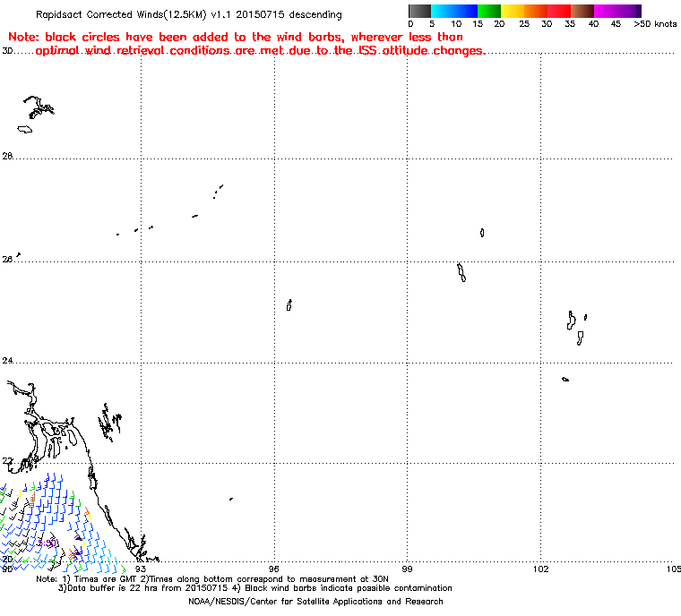The height and width of the screenshot is (616, 681).
Task: Click the longitude label '99'
Action: click(407, 569)
